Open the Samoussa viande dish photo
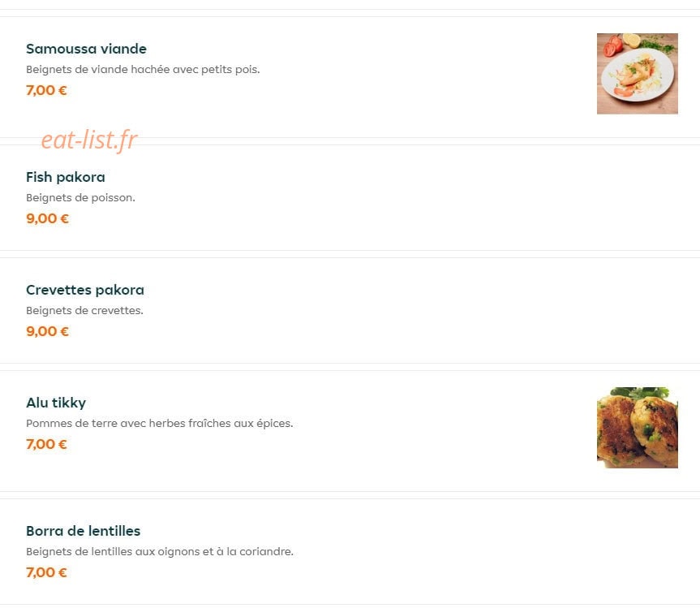This screenshot has height=608, width=700. click(x=637, y=74)
